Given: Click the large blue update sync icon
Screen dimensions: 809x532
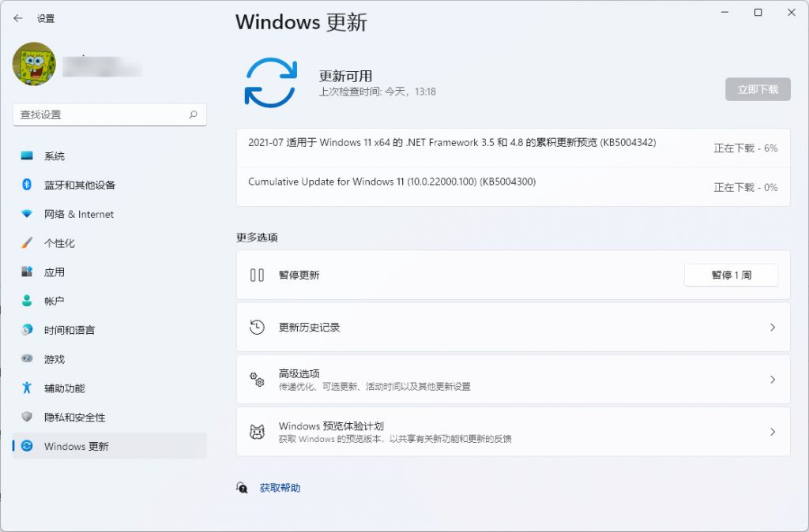Looking at the screenshot, I should pyautogui.click(x=271, y=83).
